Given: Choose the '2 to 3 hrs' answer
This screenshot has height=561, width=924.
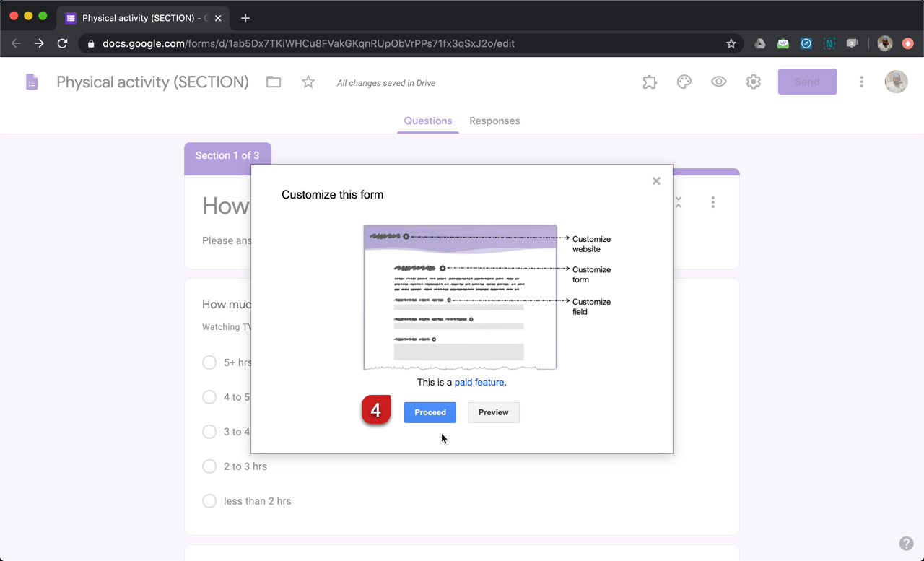Looking at the screenshot, I should click(x=209, y=466).
